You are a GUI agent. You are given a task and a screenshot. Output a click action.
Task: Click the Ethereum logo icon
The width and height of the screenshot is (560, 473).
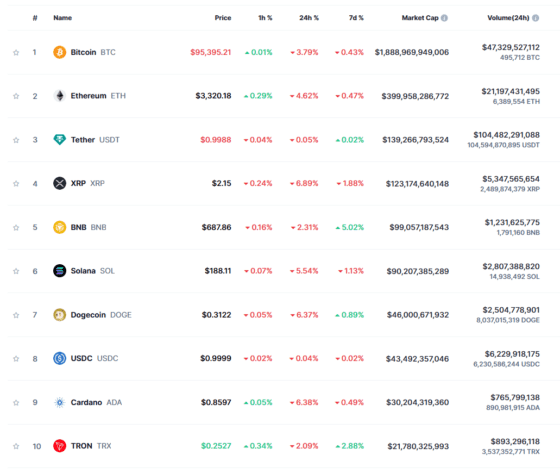tap(60, 96)
